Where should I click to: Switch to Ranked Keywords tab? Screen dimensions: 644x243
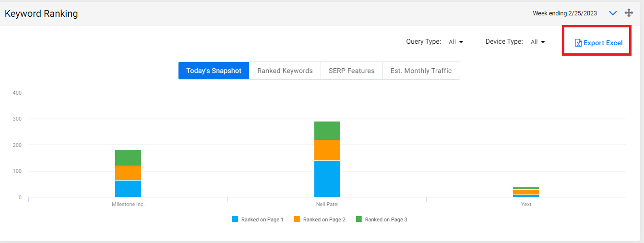pyautogui.click(x=285, y=71)
